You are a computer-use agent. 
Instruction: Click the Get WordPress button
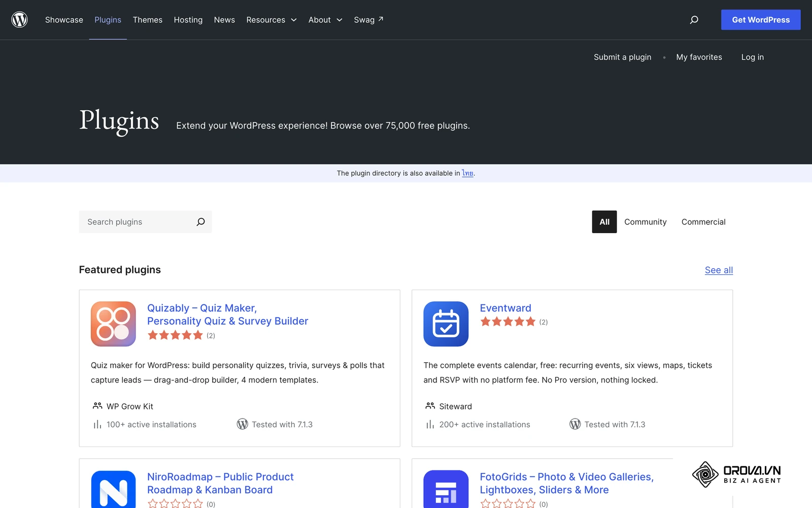pyautogui.click(x=761, y=20)
